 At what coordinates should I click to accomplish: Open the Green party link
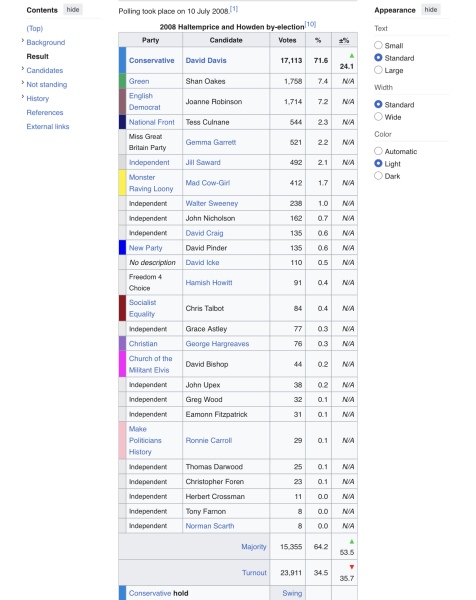[139, 81]
